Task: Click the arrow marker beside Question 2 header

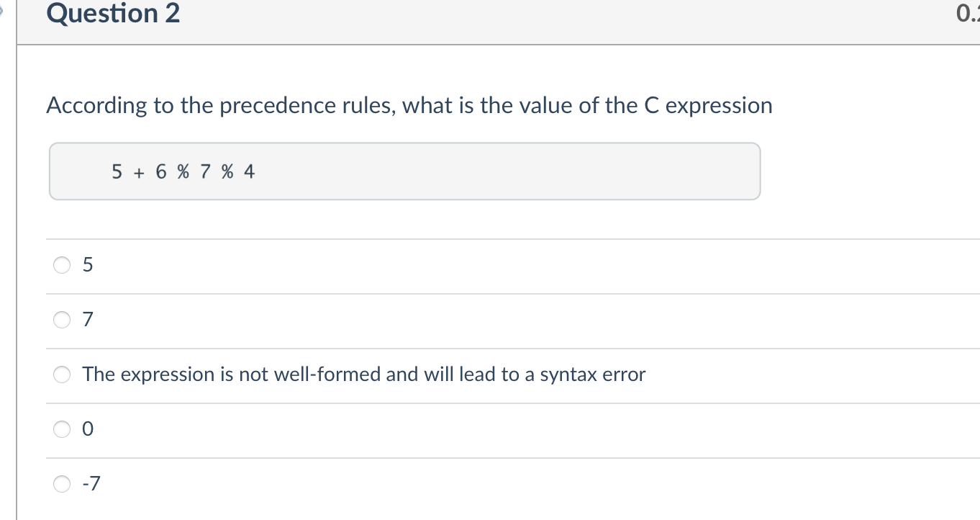Action: (4, 12)
